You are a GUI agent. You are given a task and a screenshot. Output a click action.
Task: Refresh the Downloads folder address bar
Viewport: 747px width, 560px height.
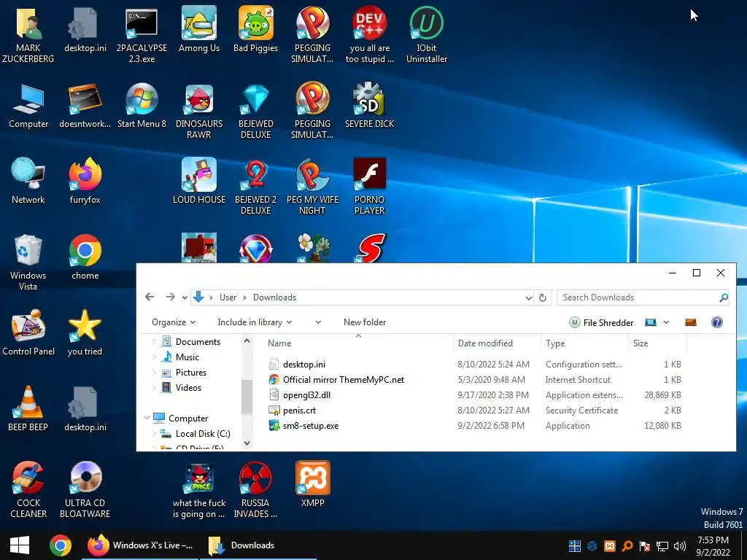542,297
